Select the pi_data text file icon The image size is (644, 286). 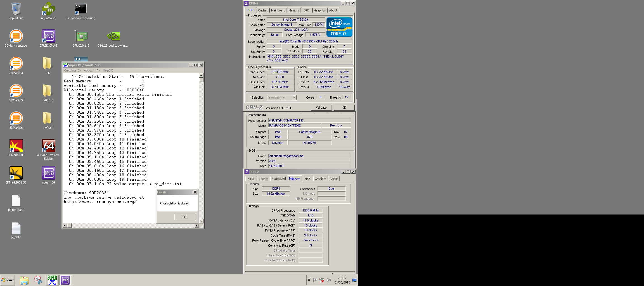[x=16, y=230]
